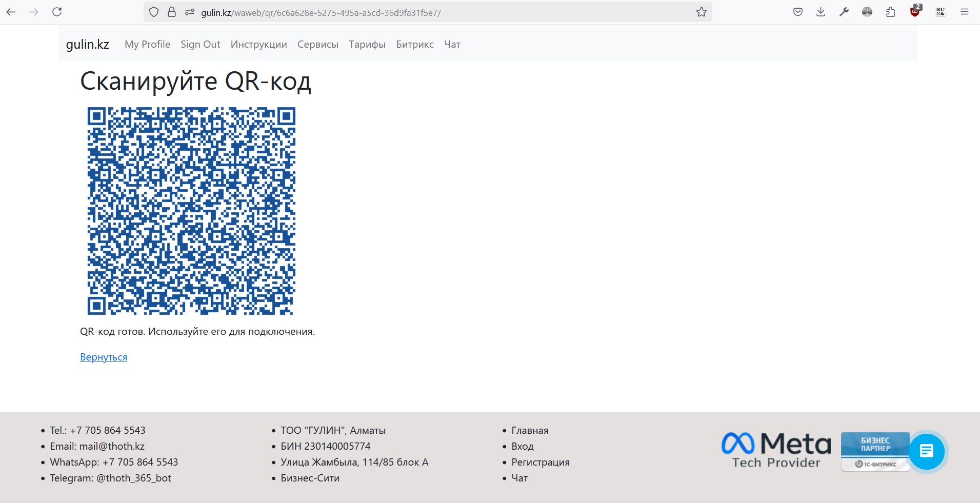
Task: Click the QR code extension icon
Action: [x=941, y=12]
